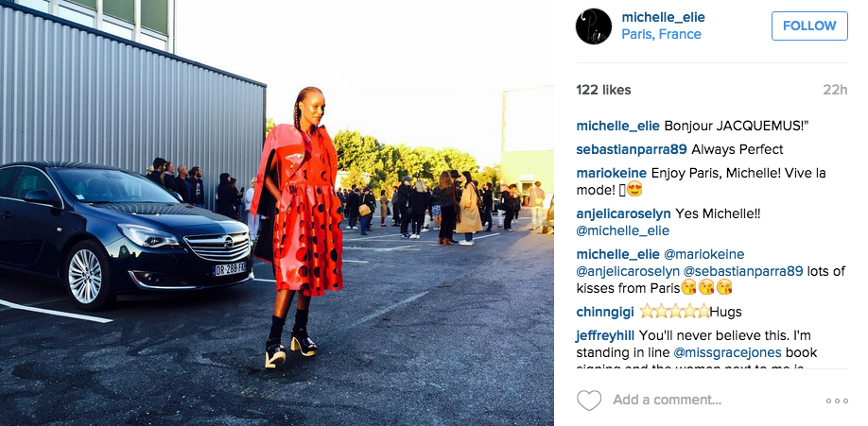This screenshot has height=426, width=868.
Task: Open anjelicaroselyn commenter profile
Action: [x=623, y=213]
